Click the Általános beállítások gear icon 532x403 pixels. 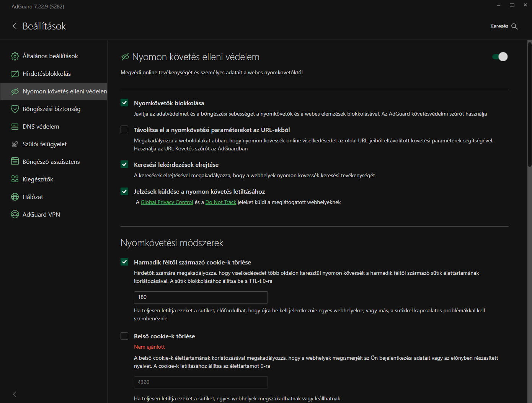pyautogui.click(x=15, y=56)
